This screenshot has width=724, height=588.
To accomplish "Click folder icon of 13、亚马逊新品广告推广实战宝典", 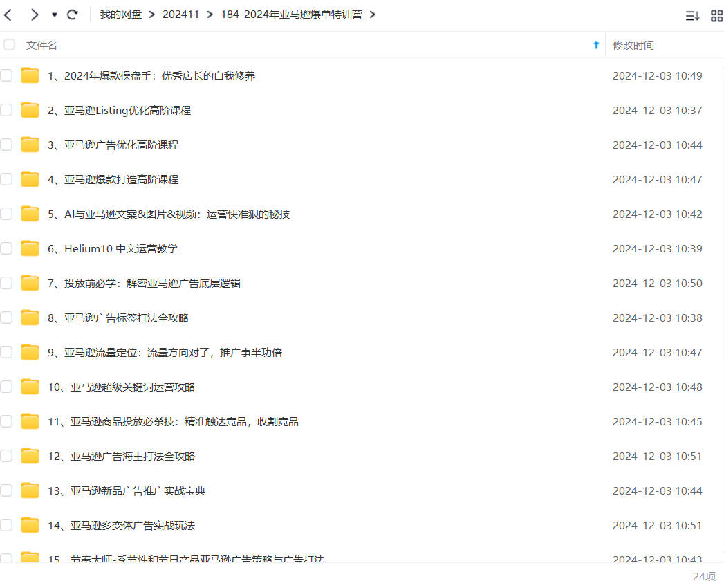I will point(30,490).
